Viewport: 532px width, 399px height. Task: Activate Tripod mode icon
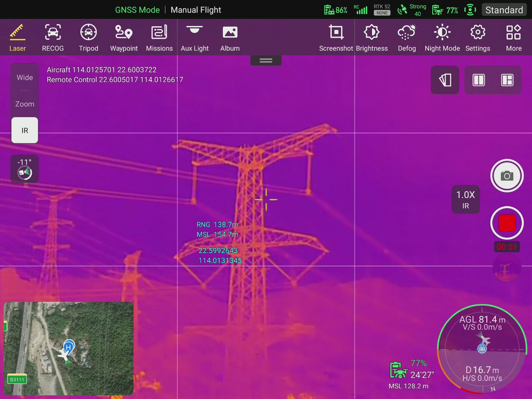coord(89,37)
